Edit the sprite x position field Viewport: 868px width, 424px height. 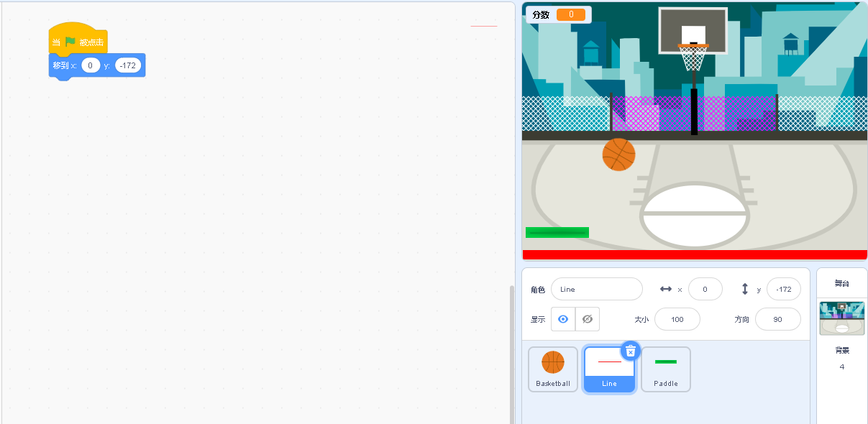pos(705,289)
